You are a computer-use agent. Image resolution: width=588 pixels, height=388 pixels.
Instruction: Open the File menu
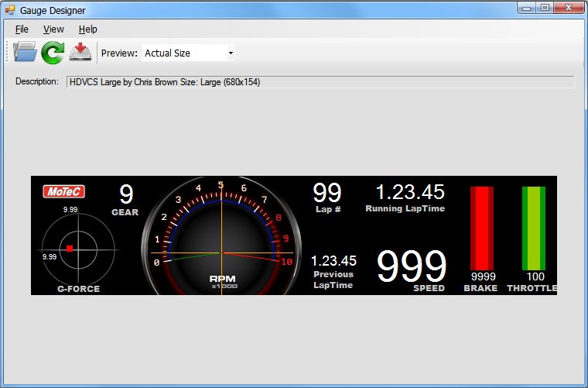(22, 29)
